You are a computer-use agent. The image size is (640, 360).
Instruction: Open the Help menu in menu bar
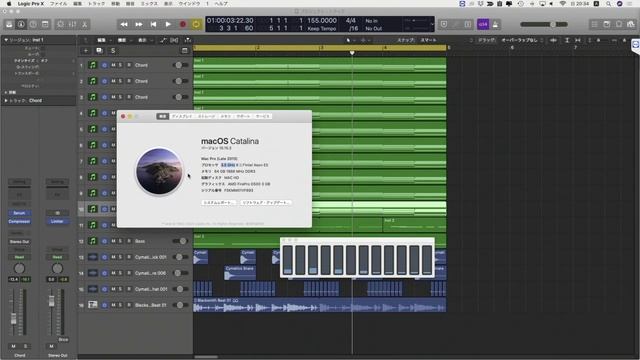(x=221, y=3)
